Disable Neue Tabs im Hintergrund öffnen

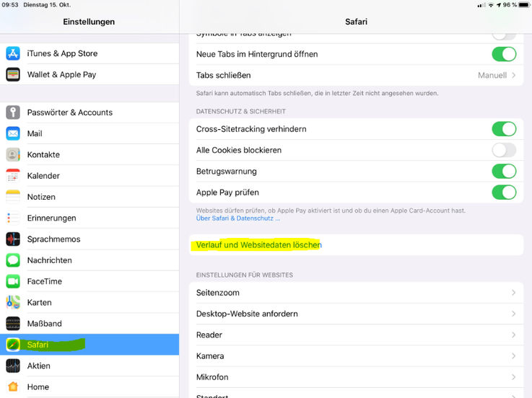504,54
